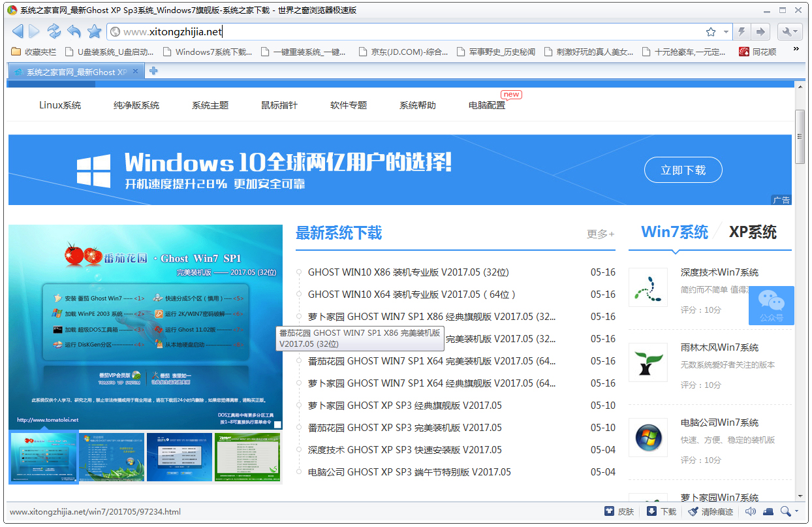Image resolution: width=812 pixels, height=527 pixels.
Task: Click the blue star favorites icon
Action: pyautogui.click(x=95, y=31)
